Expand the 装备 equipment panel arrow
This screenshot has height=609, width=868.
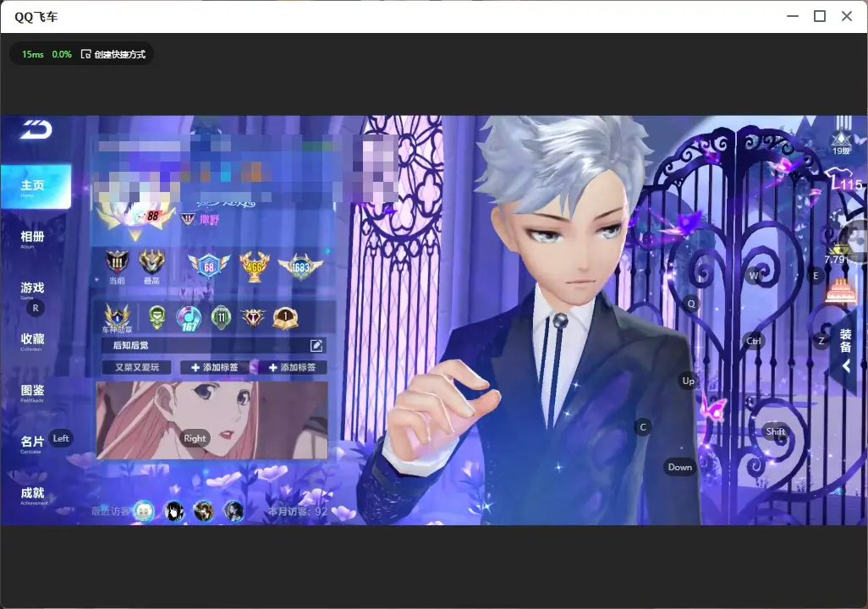coord(846,366)
